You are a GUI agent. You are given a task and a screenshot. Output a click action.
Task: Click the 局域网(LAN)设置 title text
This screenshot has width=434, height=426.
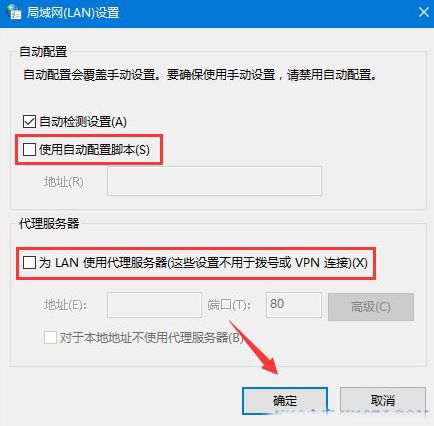[x=73, y=13]
